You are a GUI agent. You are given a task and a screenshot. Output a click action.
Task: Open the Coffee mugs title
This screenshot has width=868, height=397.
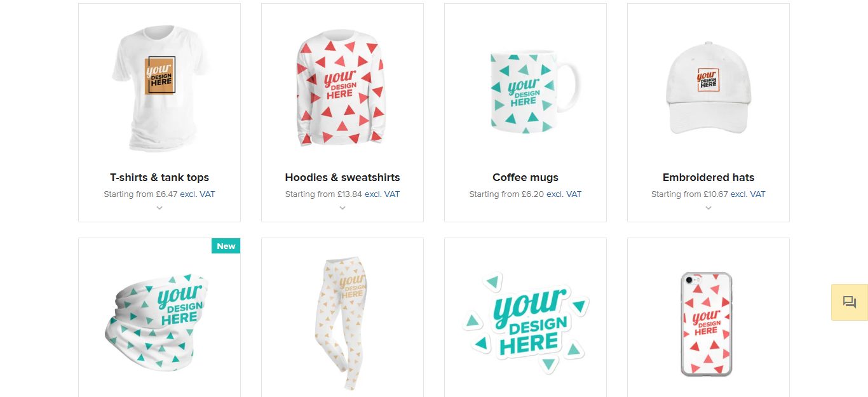point(526,177)
